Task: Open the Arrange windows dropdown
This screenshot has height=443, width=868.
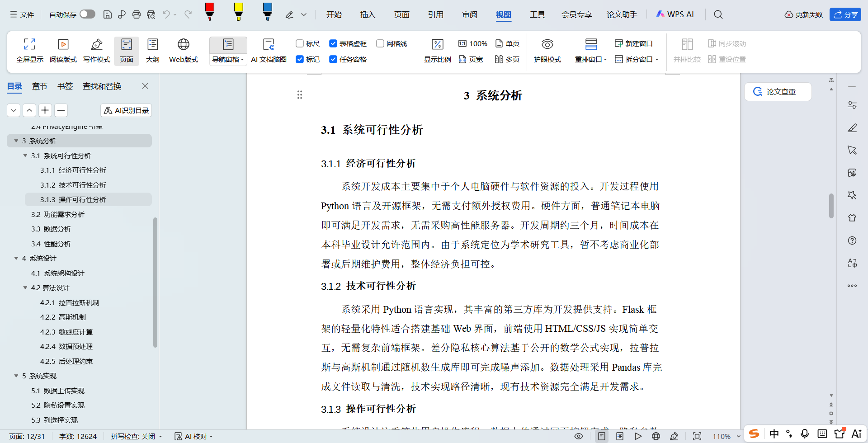Action: (591, 59)
